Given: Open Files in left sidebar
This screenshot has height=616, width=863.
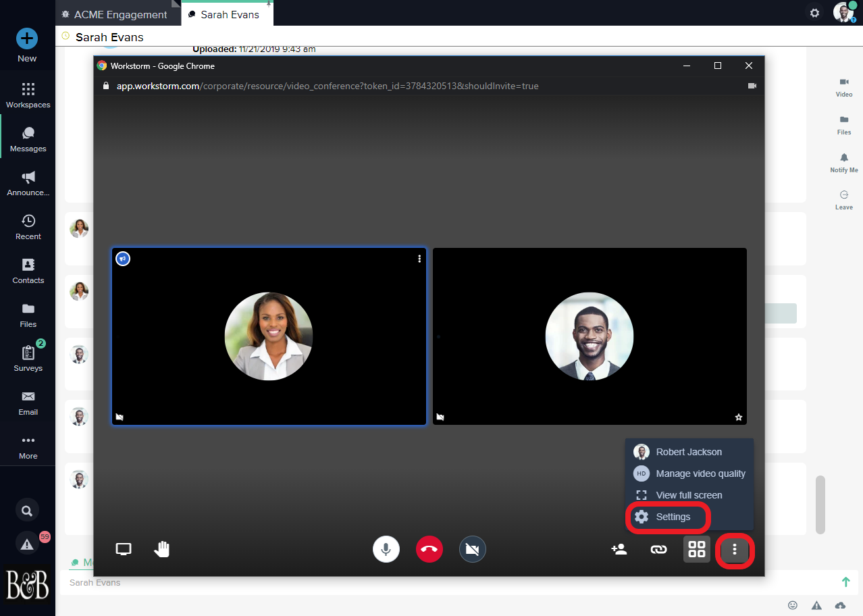Looking at the screenshot, I should click(28, 315).
